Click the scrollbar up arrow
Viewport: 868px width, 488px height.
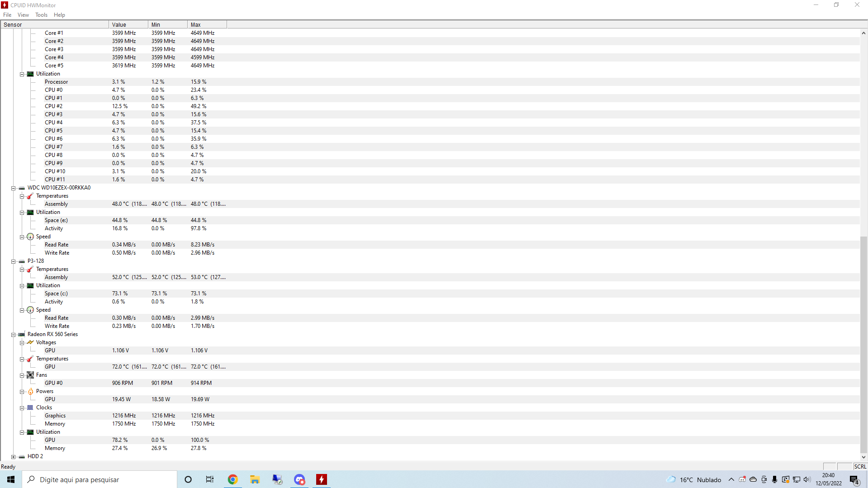point(863,33)
